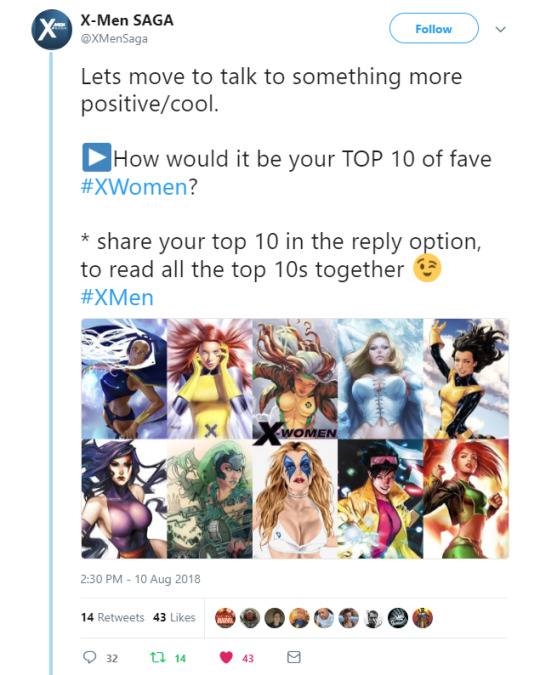The image size is (540, 675).
Task: Open the X-Men SAGA profile avatar
Action: [52, 29]
